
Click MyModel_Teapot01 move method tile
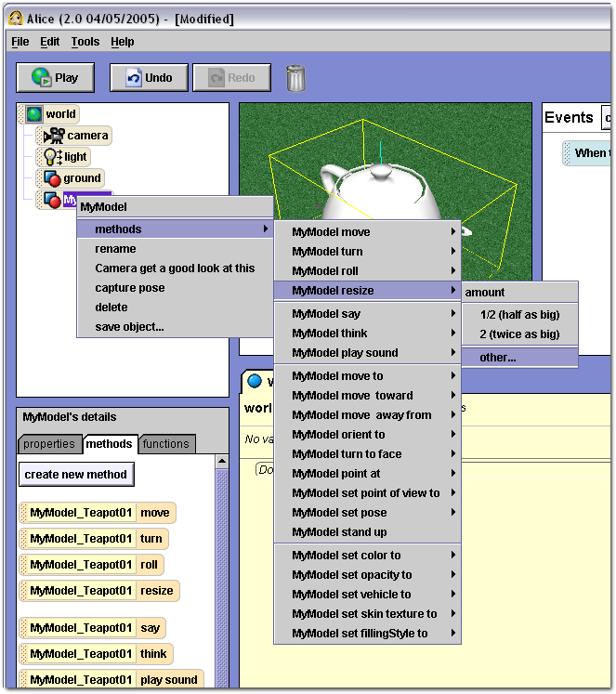[98, 513]
